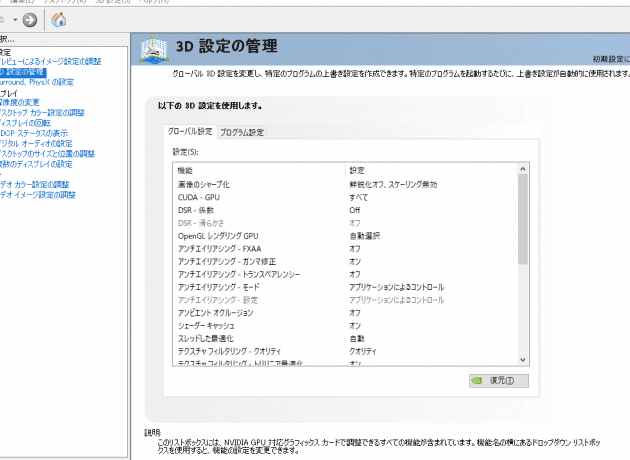Click the オフ value for トランスペアレンシー
The image size is (630, 460).
(355, 274)
